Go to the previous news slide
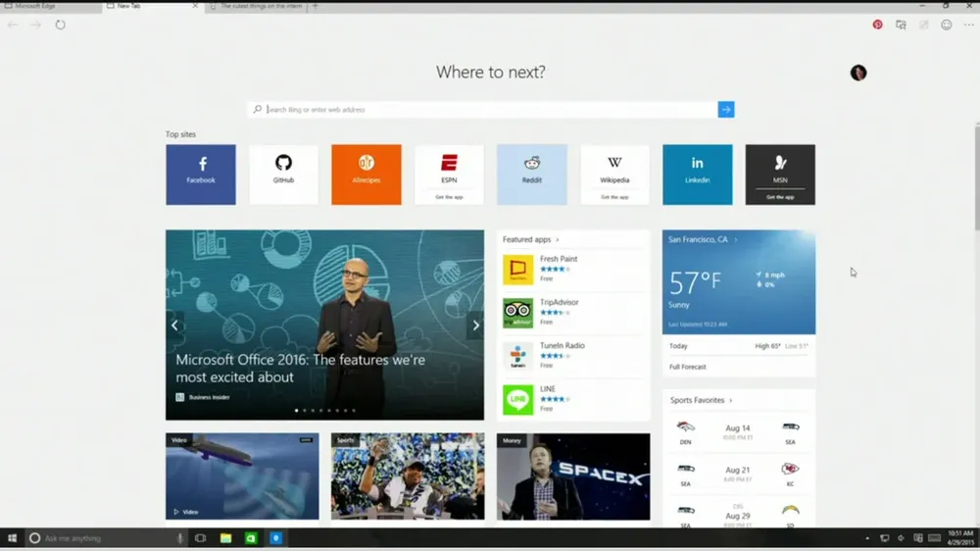Viewport: 980px width, 551px height. [175, 326]
